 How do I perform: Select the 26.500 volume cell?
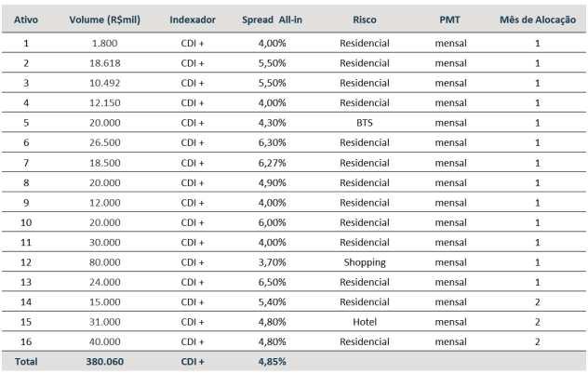104,142
